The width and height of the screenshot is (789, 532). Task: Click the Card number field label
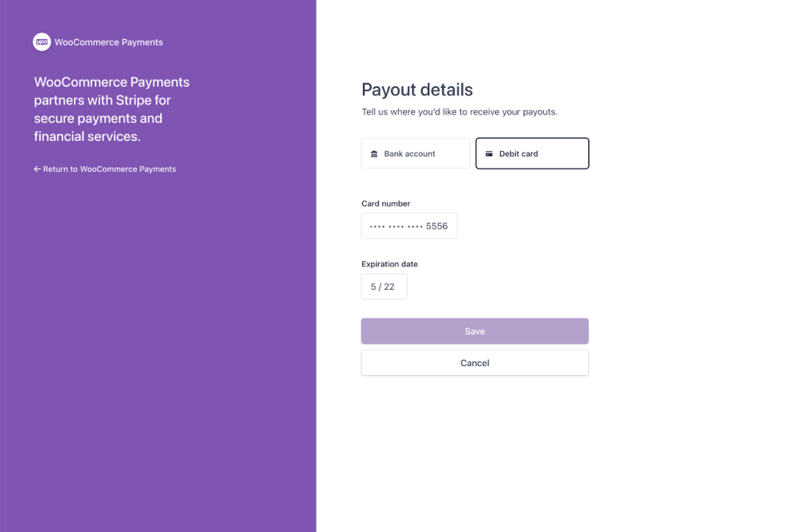tap(385, 203)
